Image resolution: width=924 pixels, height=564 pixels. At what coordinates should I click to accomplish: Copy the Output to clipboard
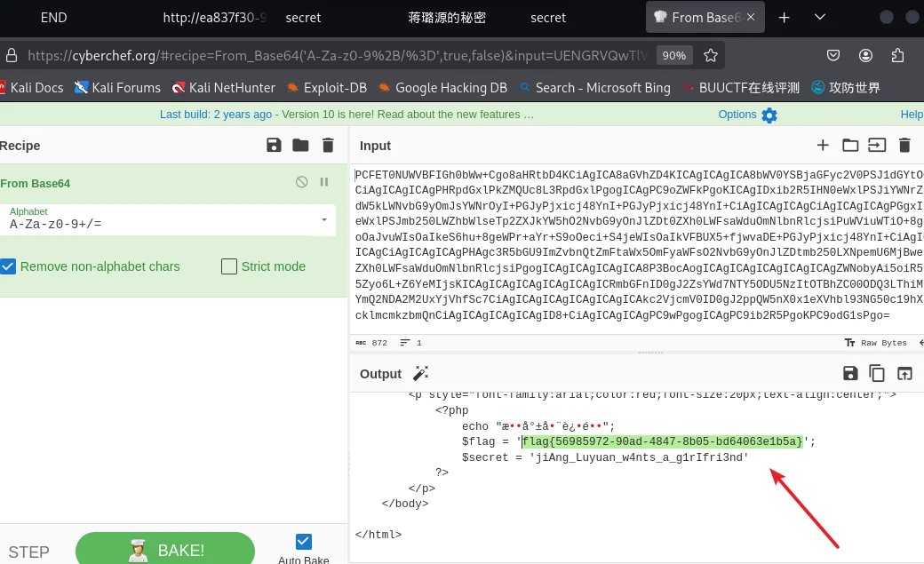(877, 373)
